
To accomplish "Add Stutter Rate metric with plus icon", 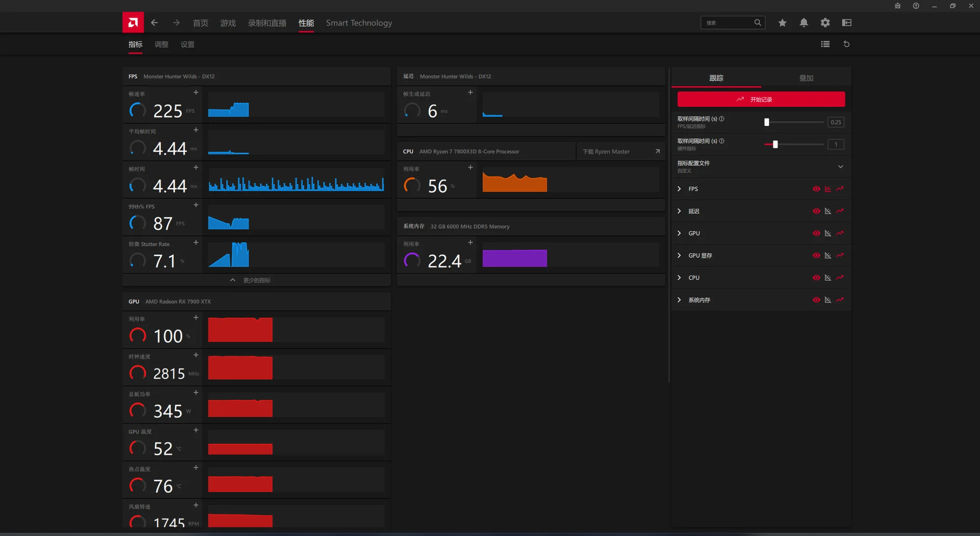I will (x=196, y=243).
